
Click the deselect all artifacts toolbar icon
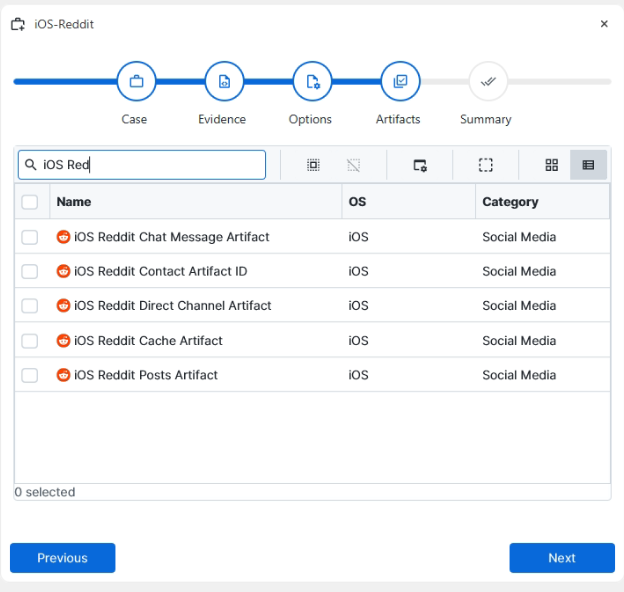coord(353,165)
